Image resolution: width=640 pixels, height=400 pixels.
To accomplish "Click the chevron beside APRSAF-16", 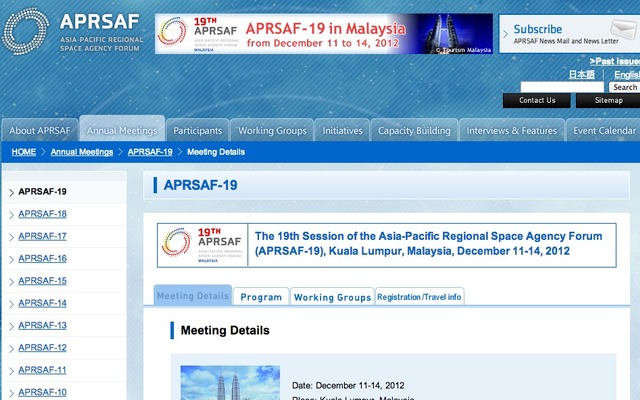I will coord(11,260).
